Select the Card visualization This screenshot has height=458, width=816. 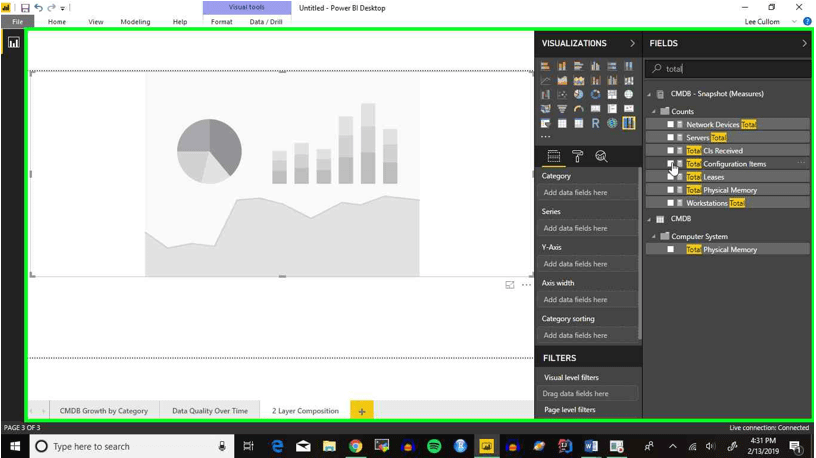(595, 109)
